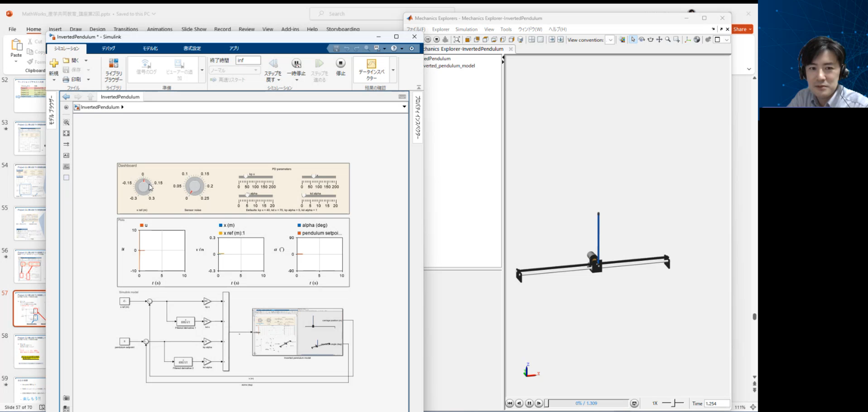This screenshot has height=412, width=868.
Task: Open the Tools menu in Mechanics Explorer
Action: click(x=506, y=29)
